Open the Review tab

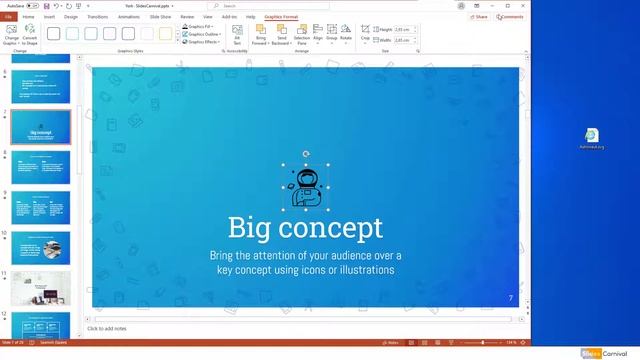click(187, 17)
